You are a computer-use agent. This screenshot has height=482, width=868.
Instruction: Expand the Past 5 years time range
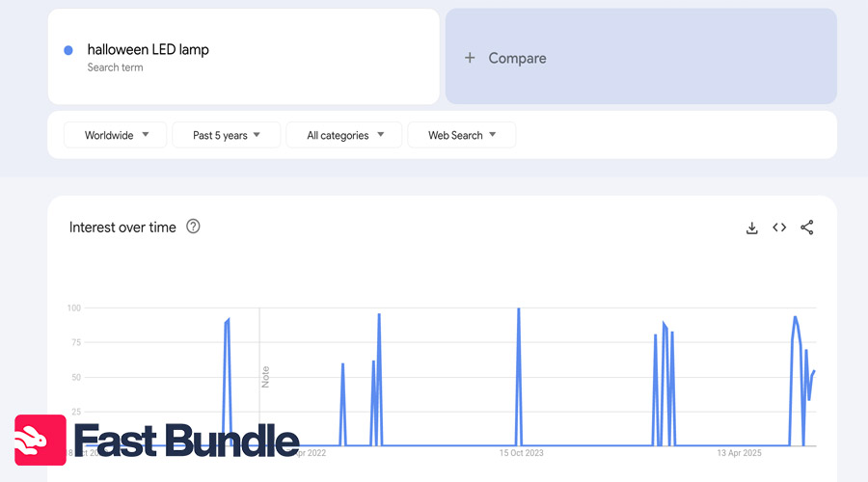click(x=227, y=135)
